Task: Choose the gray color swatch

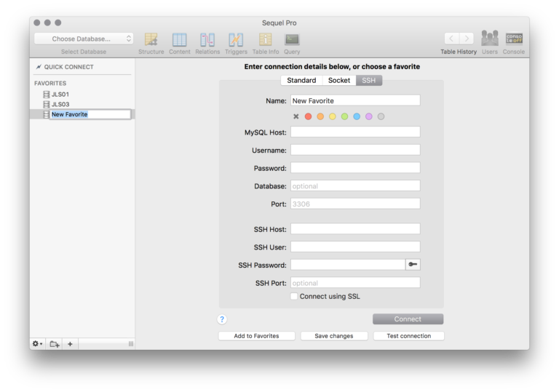Action: (381, 116)
